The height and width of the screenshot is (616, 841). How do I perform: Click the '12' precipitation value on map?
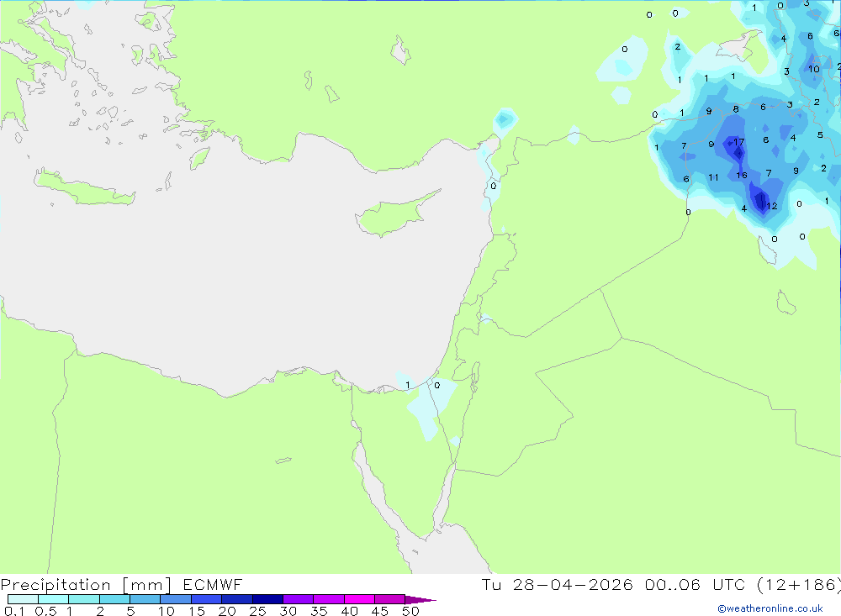click(772, 206)
